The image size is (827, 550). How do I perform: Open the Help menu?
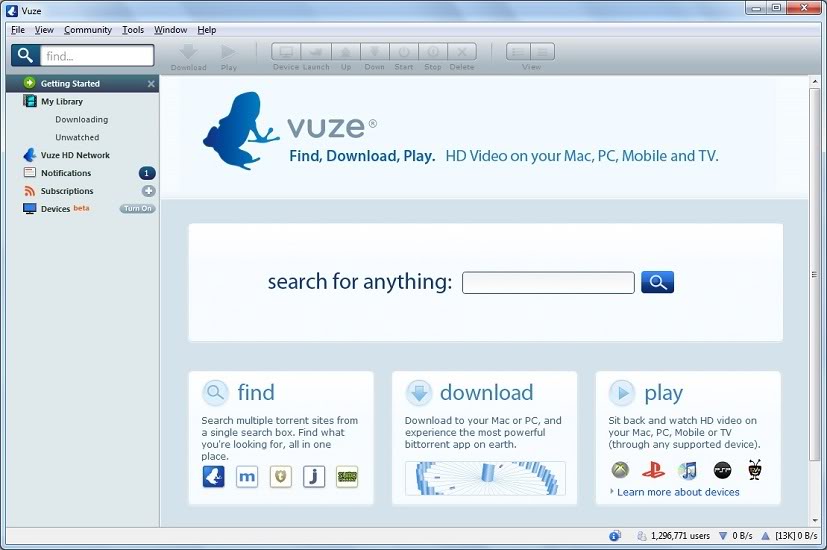207,30
